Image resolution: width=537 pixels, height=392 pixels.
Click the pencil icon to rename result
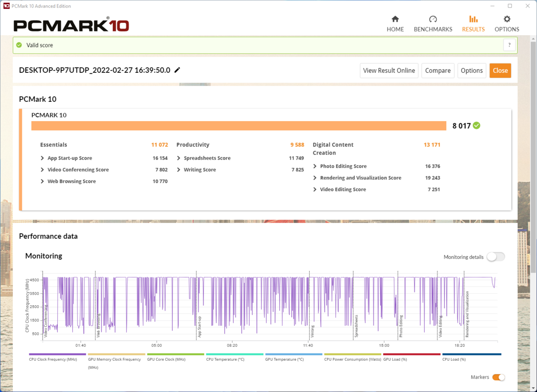[177, 70]
